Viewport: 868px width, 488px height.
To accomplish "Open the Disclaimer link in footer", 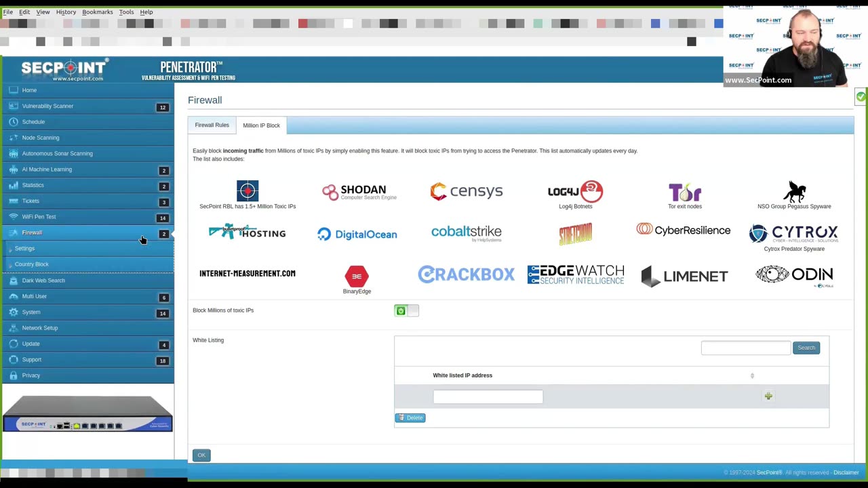I will [x=846, y=472].
